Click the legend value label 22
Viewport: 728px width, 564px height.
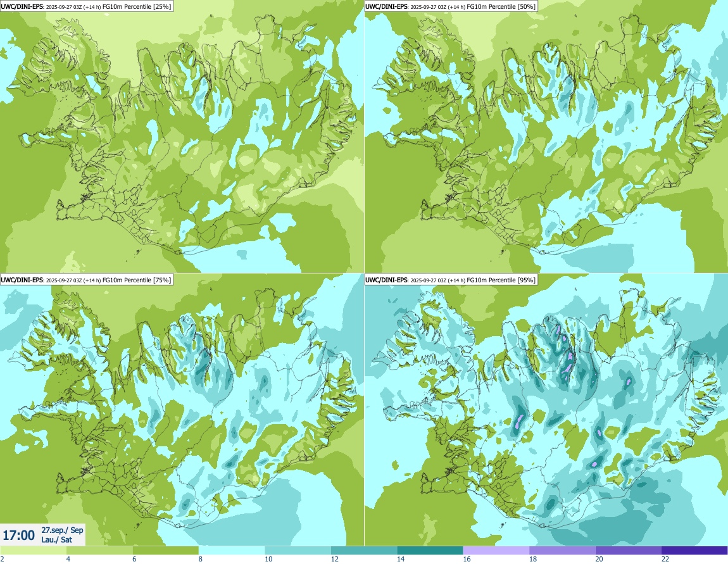click(x=665, y=559)
